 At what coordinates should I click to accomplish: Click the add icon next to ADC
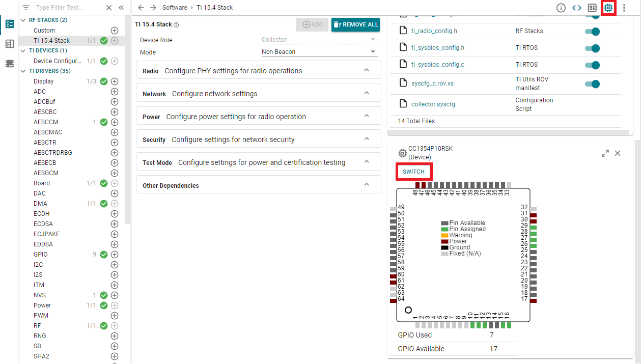(x=115, y=92)
